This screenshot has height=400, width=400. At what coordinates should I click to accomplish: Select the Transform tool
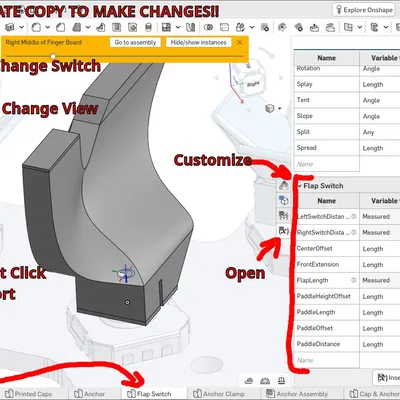[x=240, y=27]
